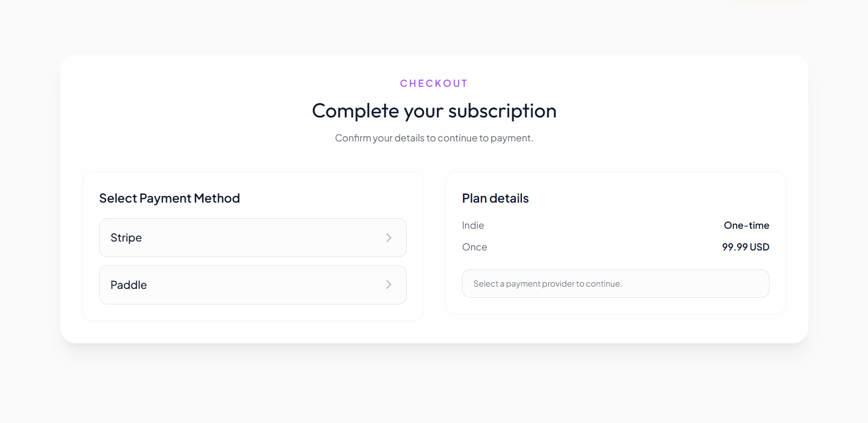Viewport: 868px width, 423px height.
Task: Select Stripe as the payment method
Action: click(253, 238)
